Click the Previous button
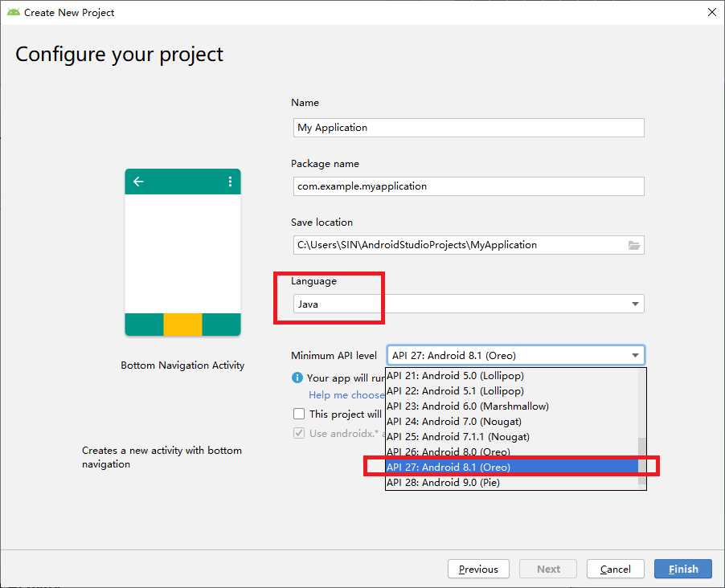 tap(478, 569)
